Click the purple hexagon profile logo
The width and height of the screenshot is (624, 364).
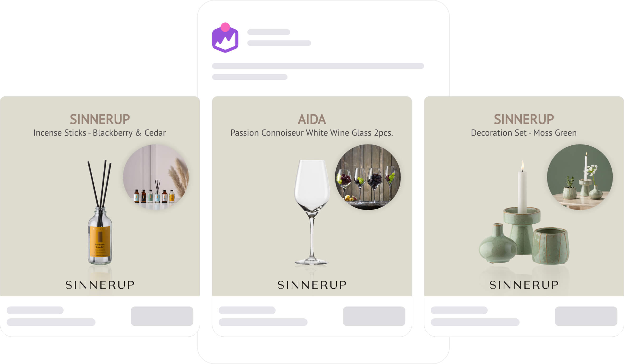click(225, 39)
